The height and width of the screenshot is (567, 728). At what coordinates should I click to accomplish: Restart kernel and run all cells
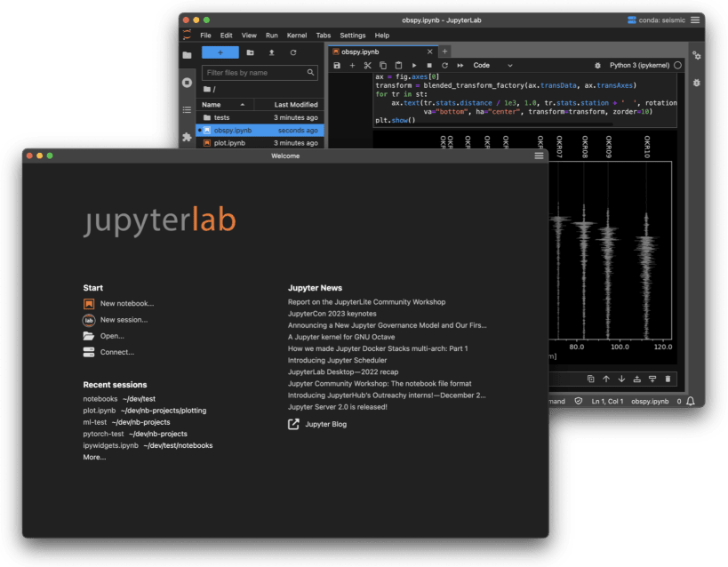tap(460, 66)
